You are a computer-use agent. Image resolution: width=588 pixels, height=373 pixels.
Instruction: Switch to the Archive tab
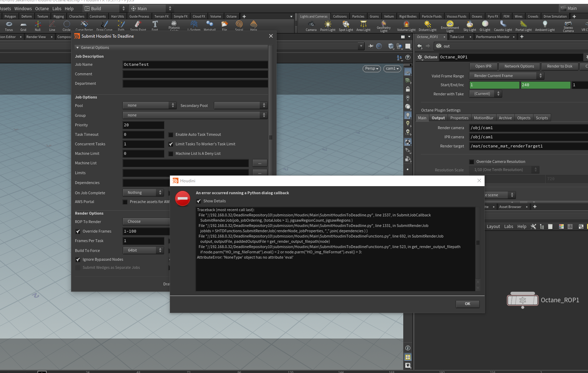[x=505, y=118]
